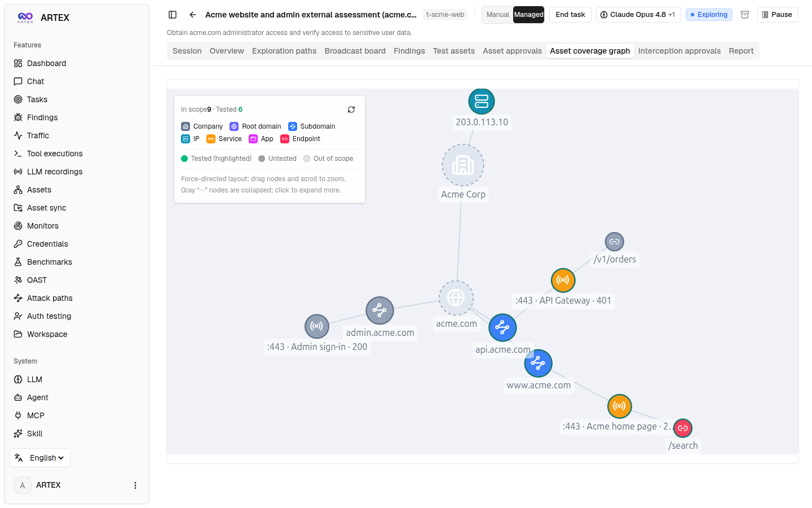Refresh the graph from the legend panel icon
The height and width of the screenshot is (508, 812).
coord(351,110)
